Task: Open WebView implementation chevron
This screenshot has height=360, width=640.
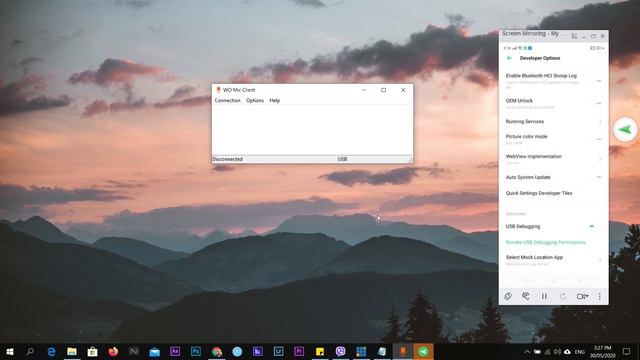Action: [x=600, y=159]
